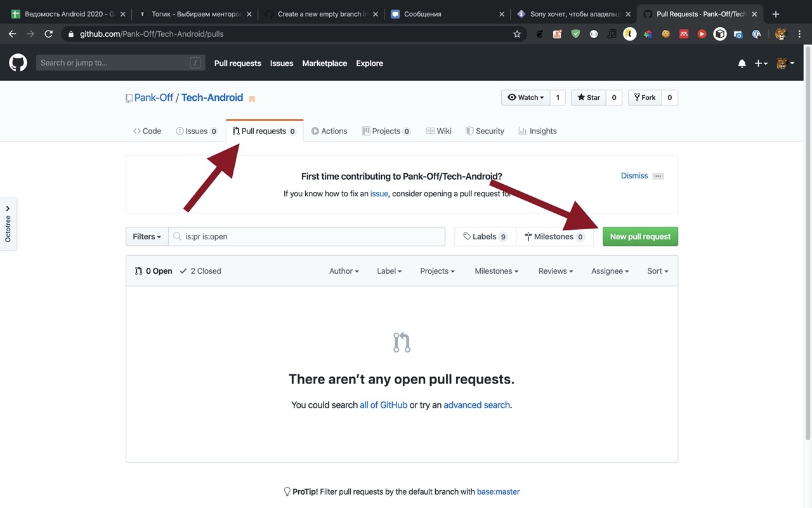Click the browser address bar URL

pyautogui.click(x=152, y=34)
